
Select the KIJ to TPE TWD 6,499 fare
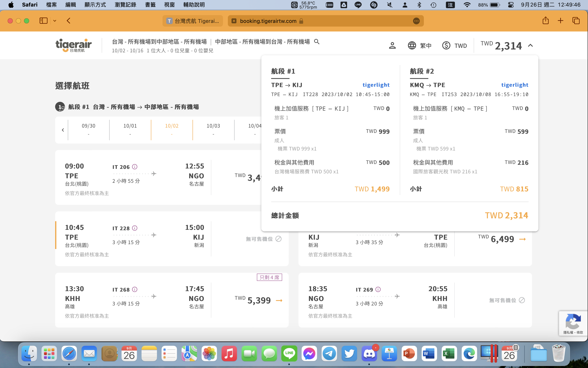tap(502, 239)
